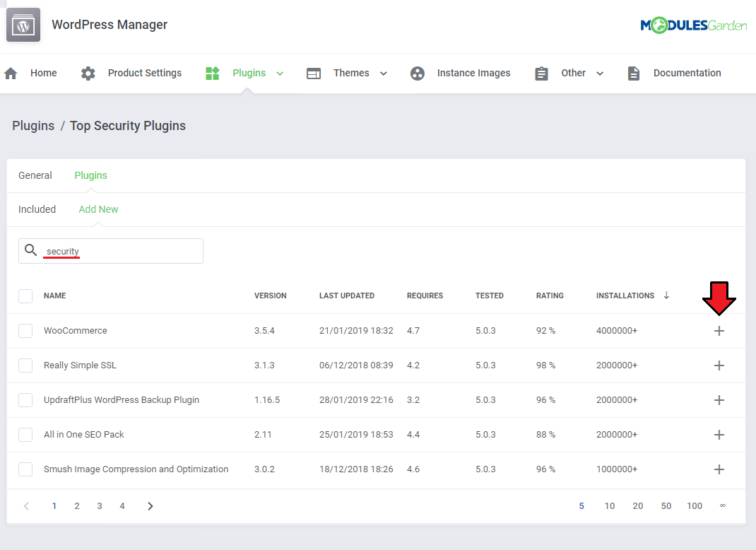This screenshot has width=756, height=550.
Task: Click the WordPress Manager logo icon
Action: [23, 25]
